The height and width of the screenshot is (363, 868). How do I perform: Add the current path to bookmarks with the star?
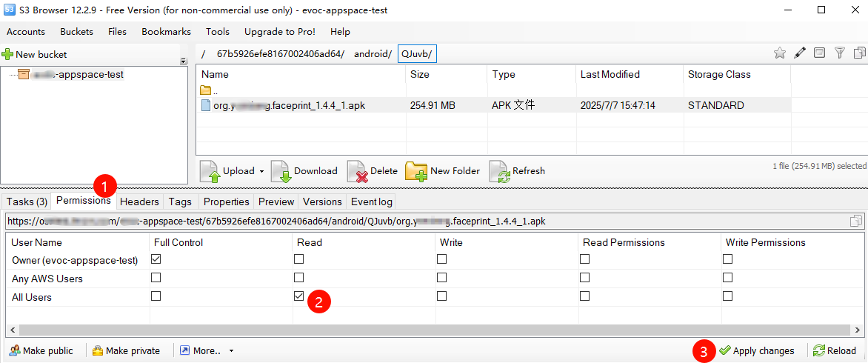[x=779, y=53]
